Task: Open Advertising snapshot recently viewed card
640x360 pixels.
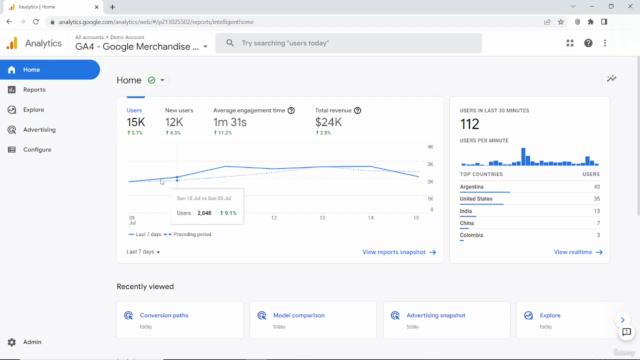Action: pyautogui.click(x=447, y=320)
